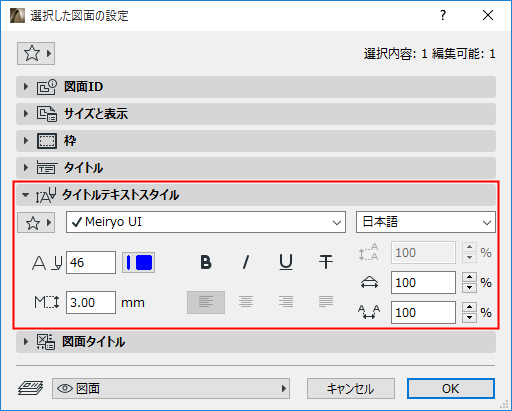This screenshot has height=411, width=512.
Task: Click the character spacing percent field
Action: point(423,313)
